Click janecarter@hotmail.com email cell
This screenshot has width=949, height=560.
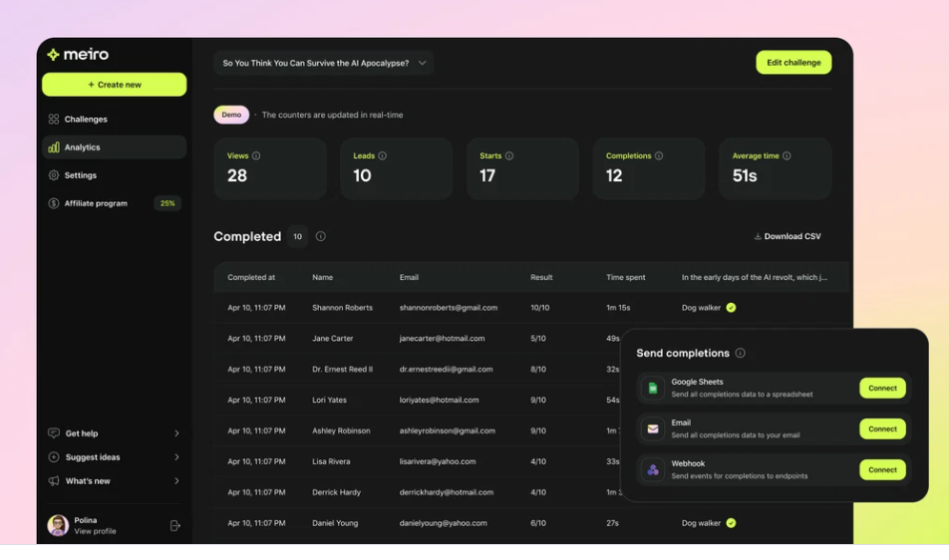[x=442, y=339]
